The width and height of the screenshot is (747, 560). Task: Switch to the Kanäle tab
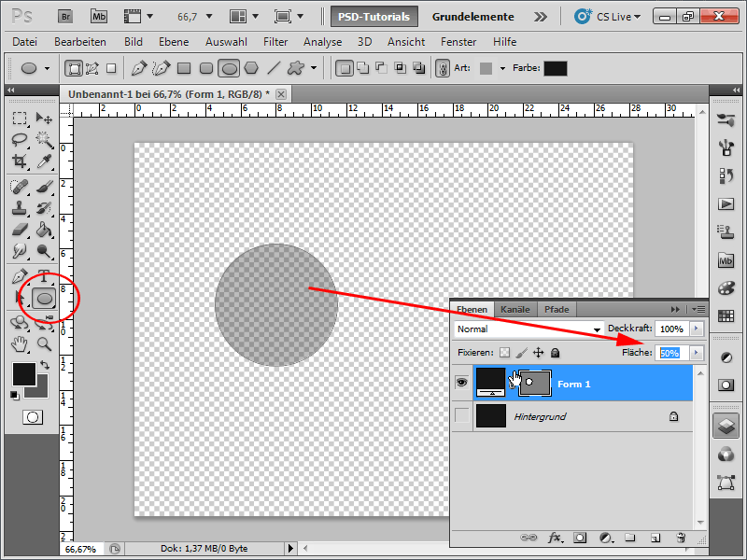(515, 310)
